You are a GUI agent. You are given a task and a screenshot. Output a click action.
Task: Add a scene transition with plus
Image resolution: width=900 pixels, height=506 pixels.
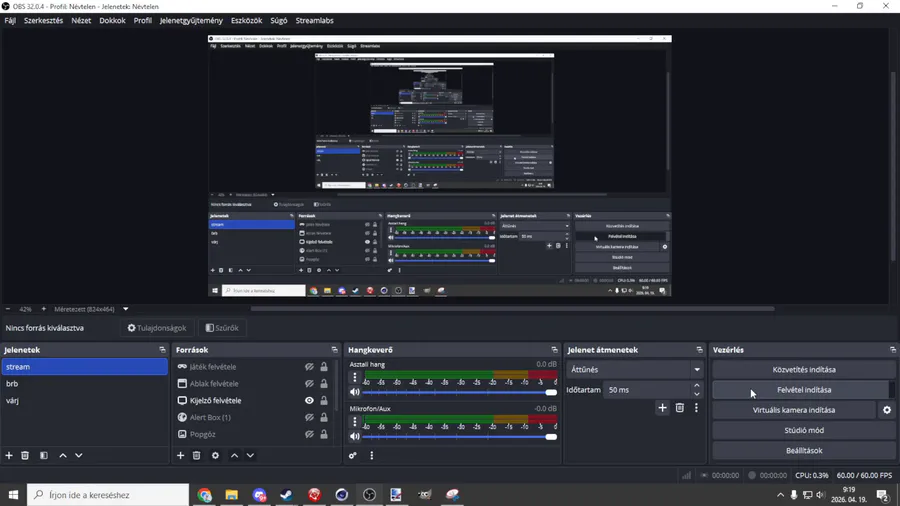662,408
